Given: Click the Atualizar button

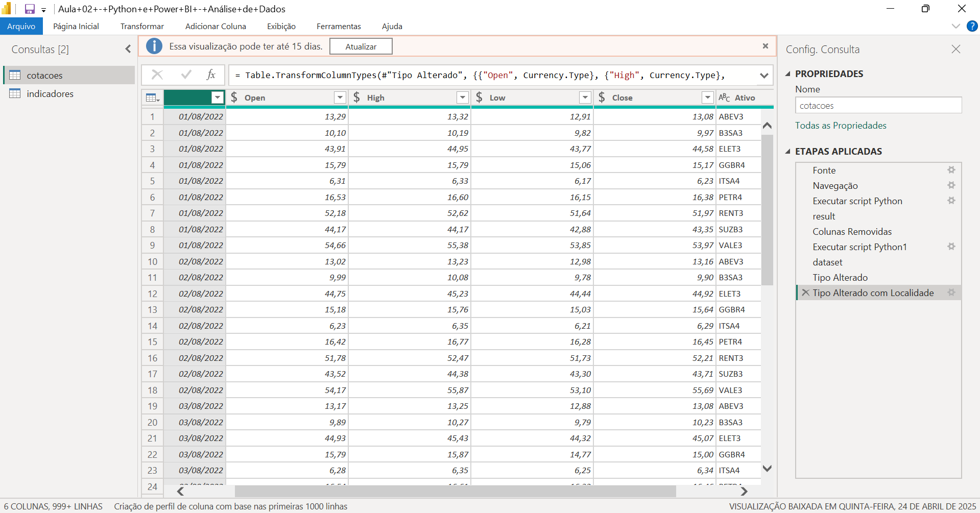Looking at the screenshot, I should 361,46.
